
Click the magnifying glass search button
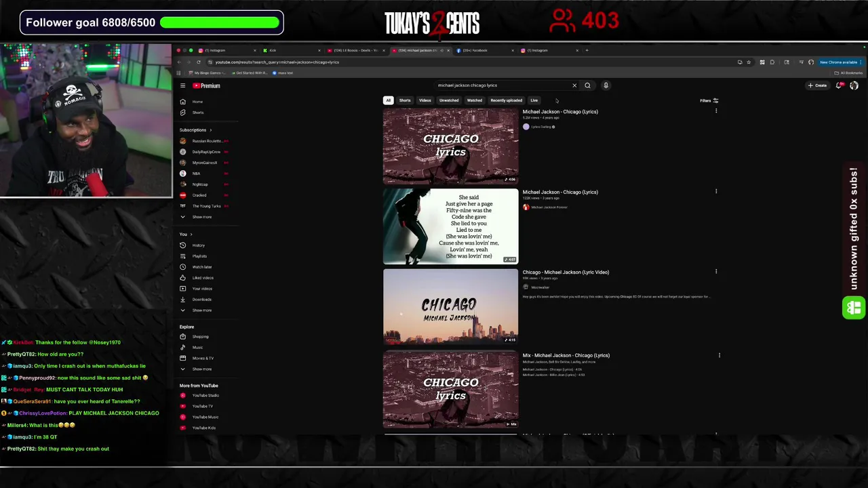tap(587, 85)
